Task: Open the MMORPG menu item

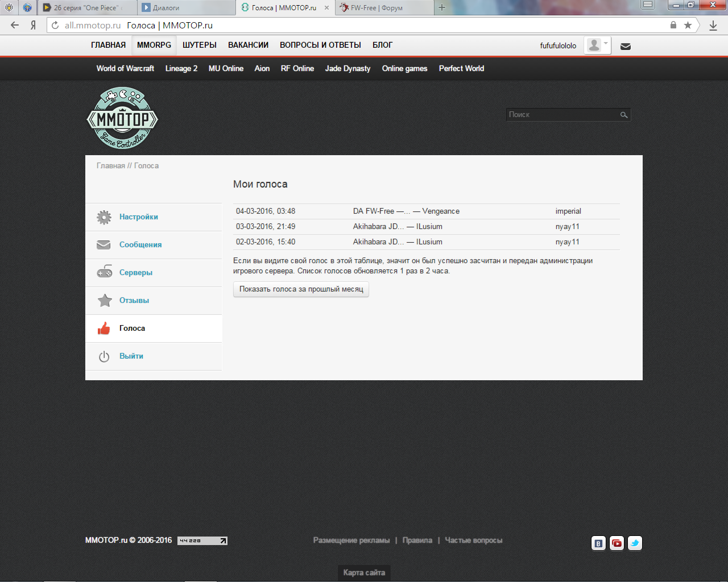Action: point(154,45)
